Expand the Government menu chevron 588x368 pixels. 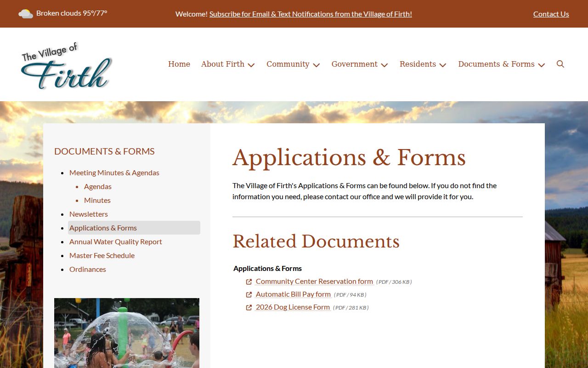pos(384,65)
